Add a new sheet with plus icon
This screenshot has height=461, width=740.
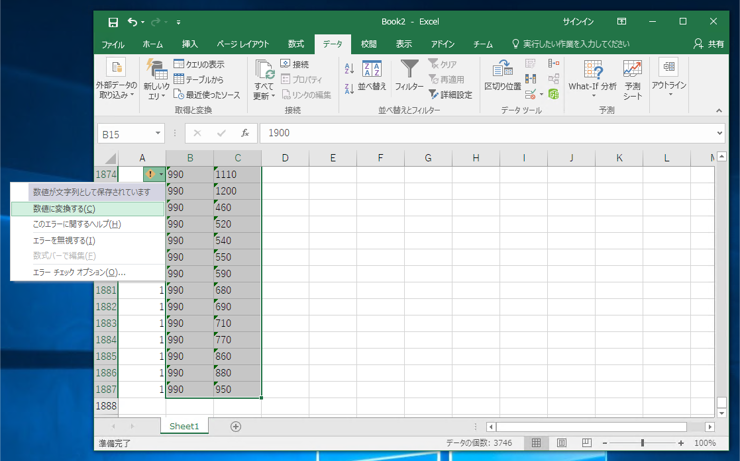point(236,426)
